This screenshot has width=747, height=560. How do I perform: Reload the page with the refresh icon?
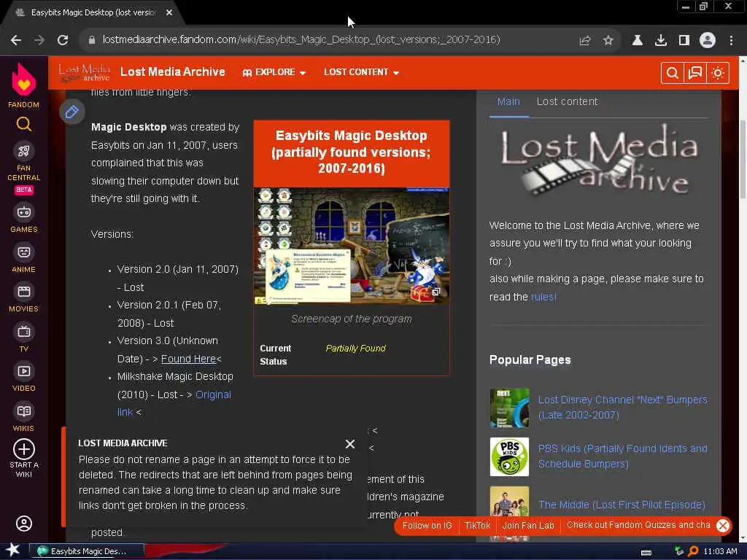tap(63, 40)
